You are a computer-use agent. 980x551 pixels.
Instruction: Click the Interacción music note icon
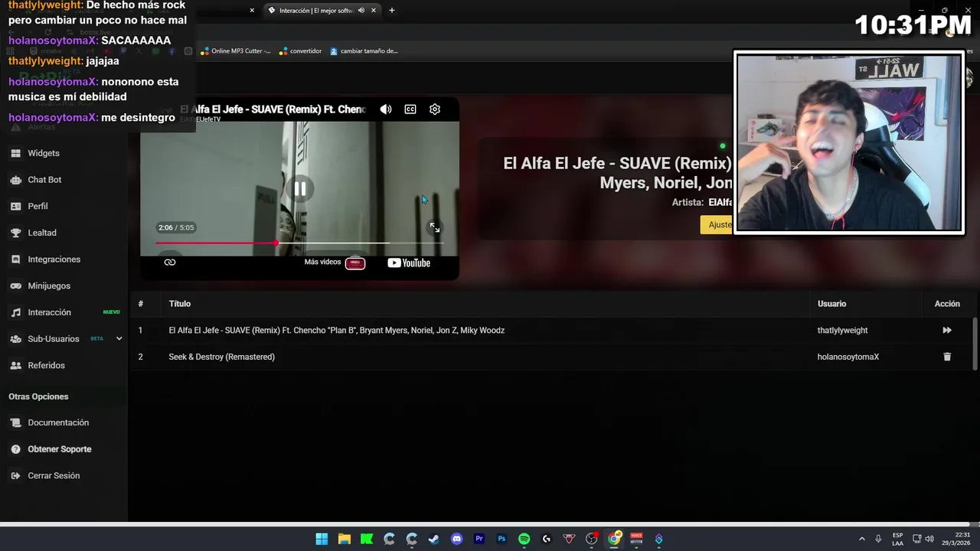coord(15,312)
